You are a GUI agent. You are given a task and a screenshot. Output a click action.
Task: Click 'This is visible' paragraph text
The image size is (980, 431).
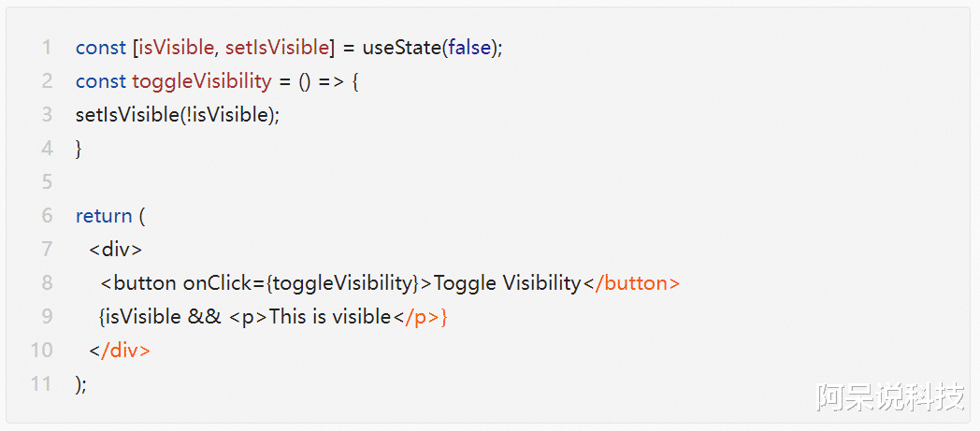pos(330,317)
